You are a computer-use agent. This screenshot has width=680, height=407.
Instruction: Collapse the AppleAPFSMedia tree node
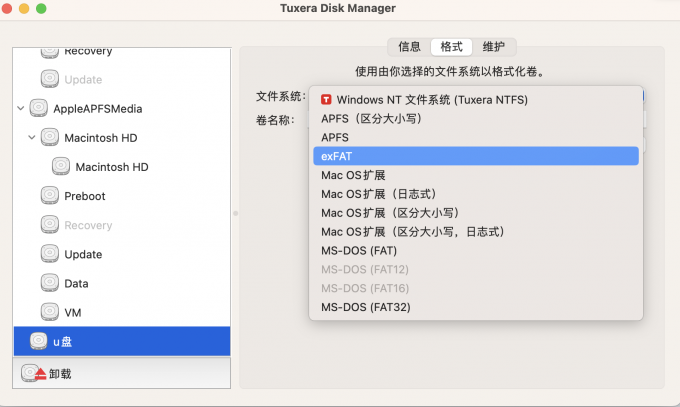tap(20, 108)
